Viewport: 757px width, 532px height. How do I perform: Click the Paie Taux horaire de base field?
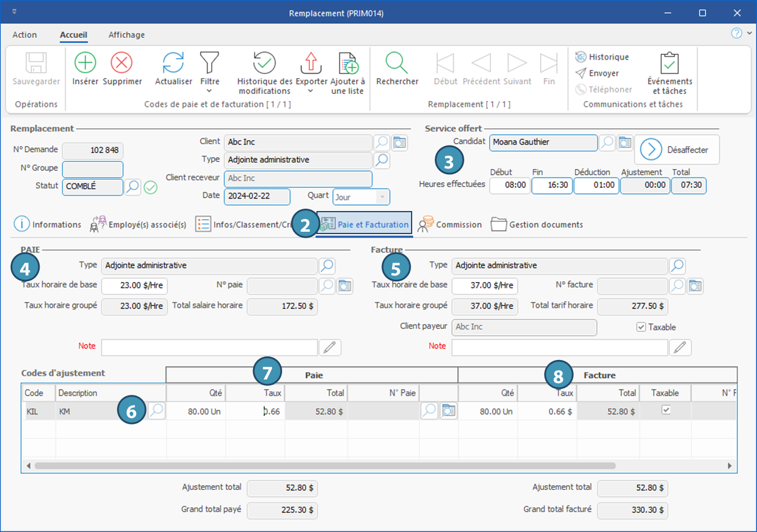tap(134, 286)
